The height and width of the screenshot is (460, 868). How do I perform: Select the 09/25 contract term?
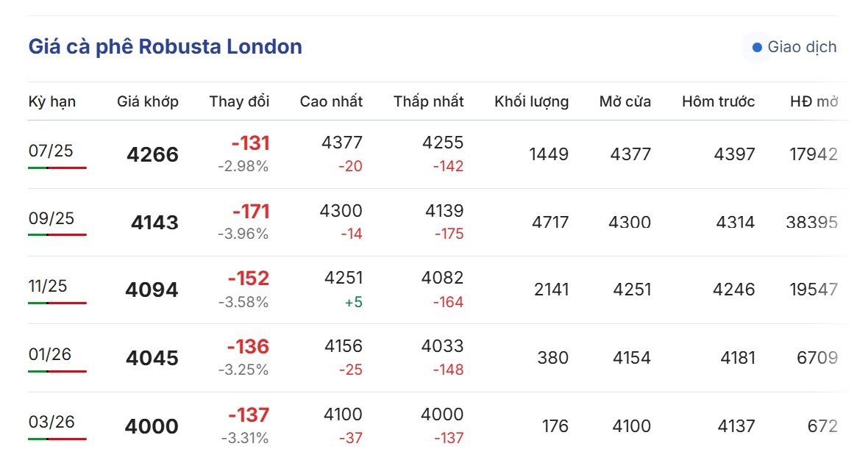51,218
